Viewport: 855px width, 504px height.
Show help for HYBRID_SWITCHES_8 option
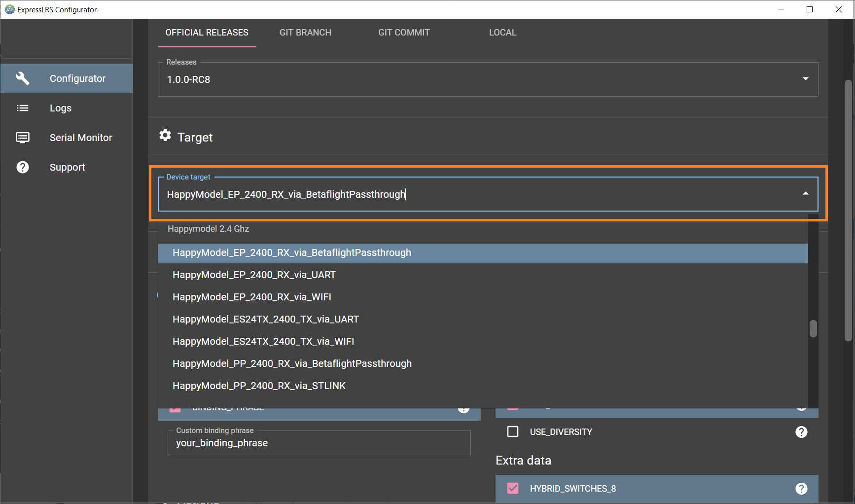[801, 489]
